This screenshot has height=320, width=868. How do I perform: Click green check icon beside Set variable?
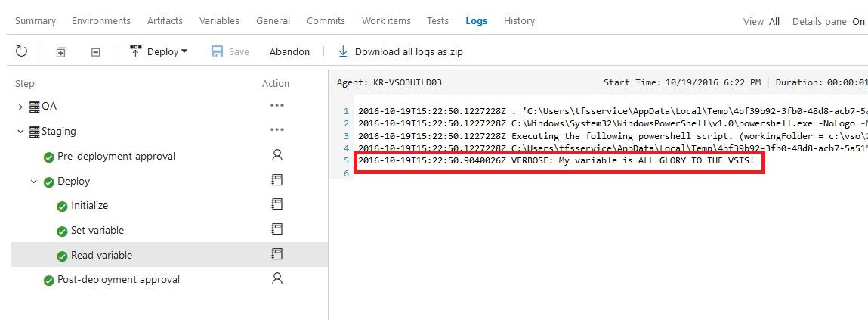63,231
